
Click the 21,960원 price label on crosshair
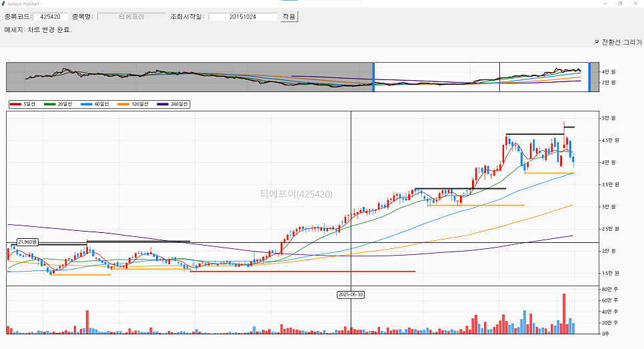(27, 242)
